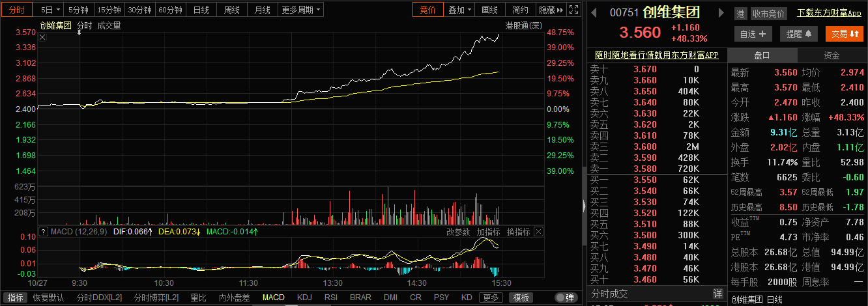Click the 买一 3.550 order row
Viewport: 868px width, 306px height.
pyautogui.click(x=658, y=179)
